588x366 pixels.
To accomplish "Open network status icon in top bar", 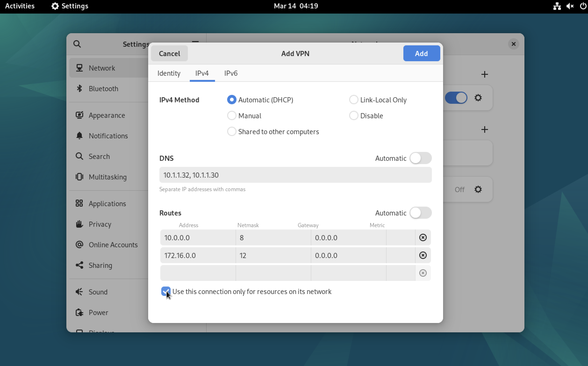I will click(557, 6).
